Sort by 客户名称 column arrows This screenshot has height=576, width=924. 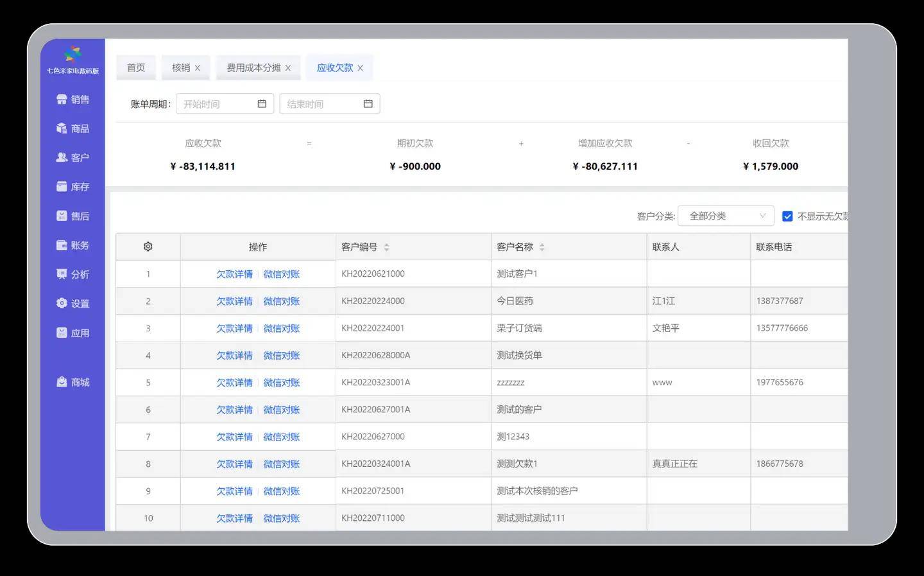coord(542,247)
